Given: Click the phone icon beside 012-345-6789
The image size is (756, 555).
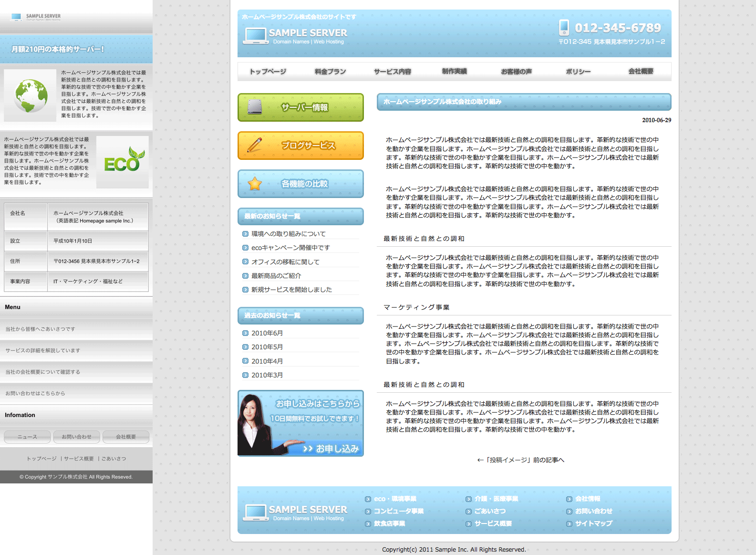Looking at the screenshot, I should click(564, 28).
